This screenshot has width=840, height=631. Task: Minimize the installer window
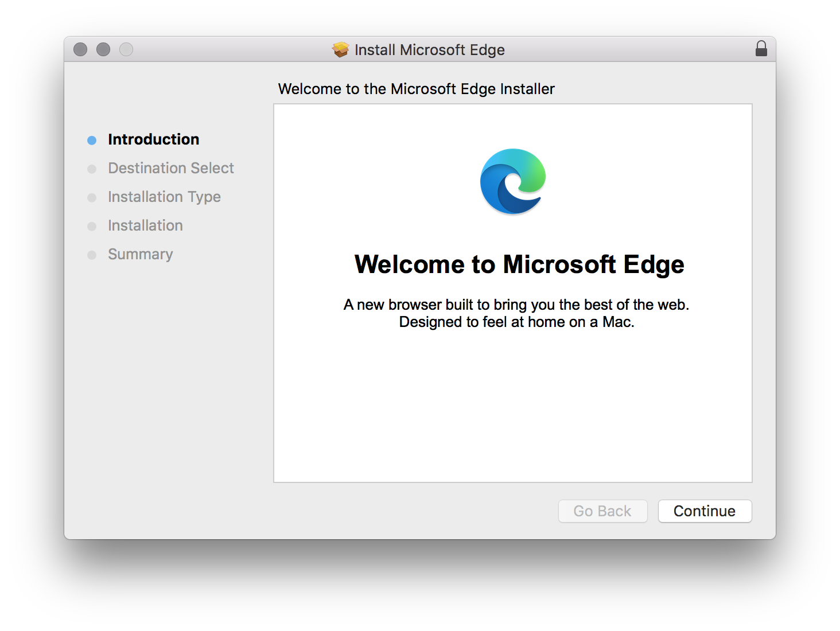(x=103, y=49)
